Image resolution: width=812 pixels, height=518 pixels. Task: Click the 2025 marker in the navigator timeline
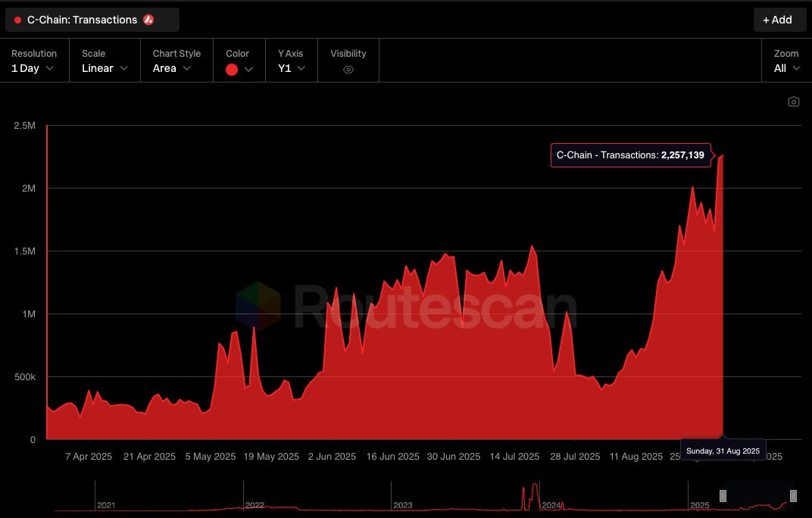pyautogui.click(x=700, y=505)
